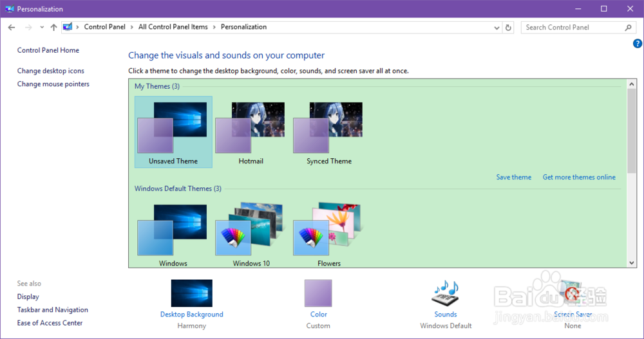
Task: Click the theme list scroll up arrow
Action: click(632, 84)
